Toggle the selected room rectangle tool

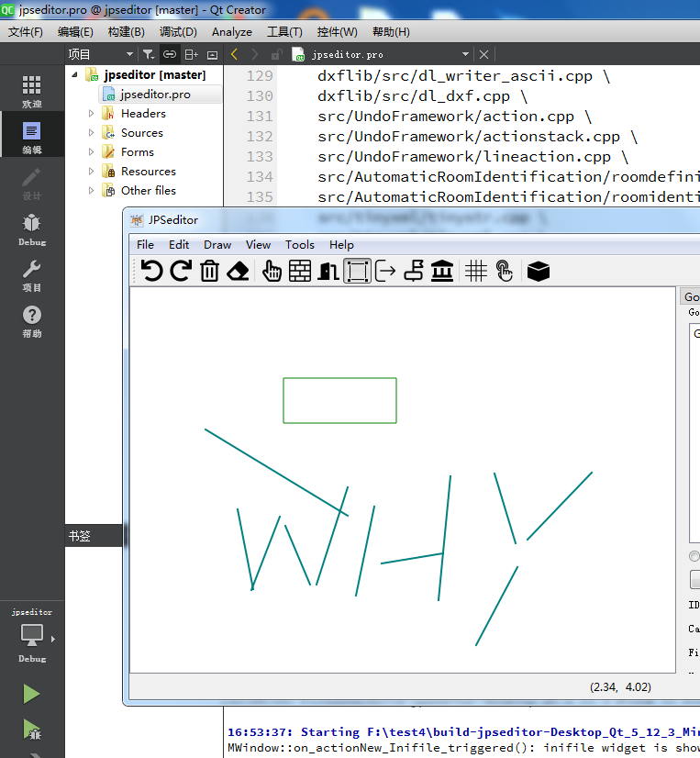(357, 271)
